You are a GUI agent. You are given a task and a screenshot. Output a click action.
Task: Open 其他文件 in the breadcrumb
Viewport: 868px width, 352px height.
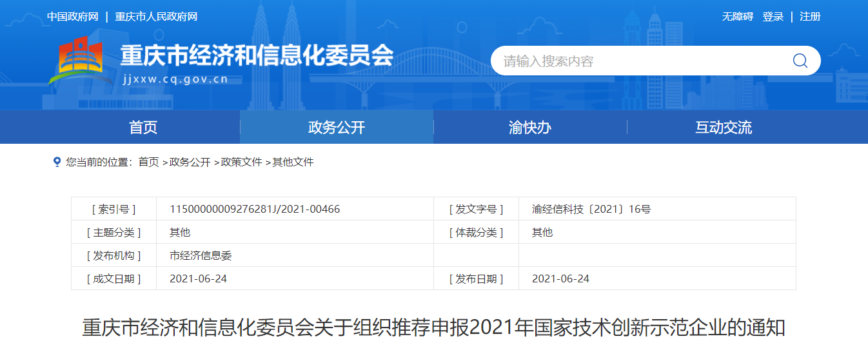pos(293,162)
